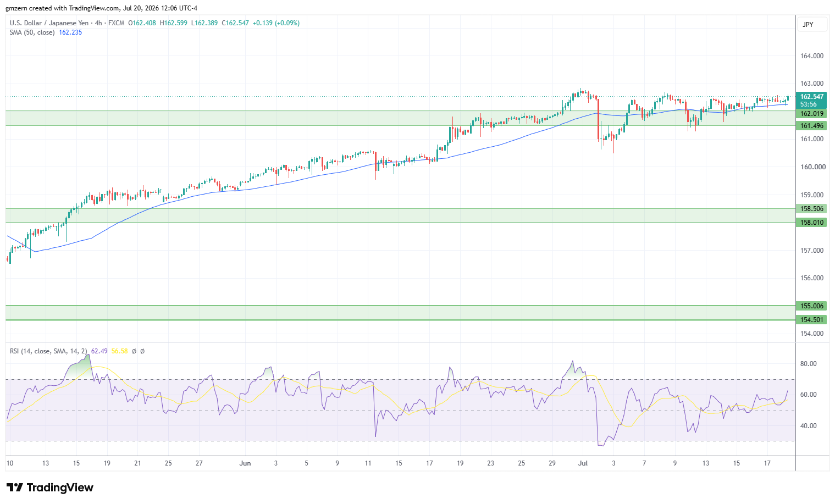Click the yellow RSI average value 56.58
The width and height of the screenshot is (835, 504).
click(119, 351)
